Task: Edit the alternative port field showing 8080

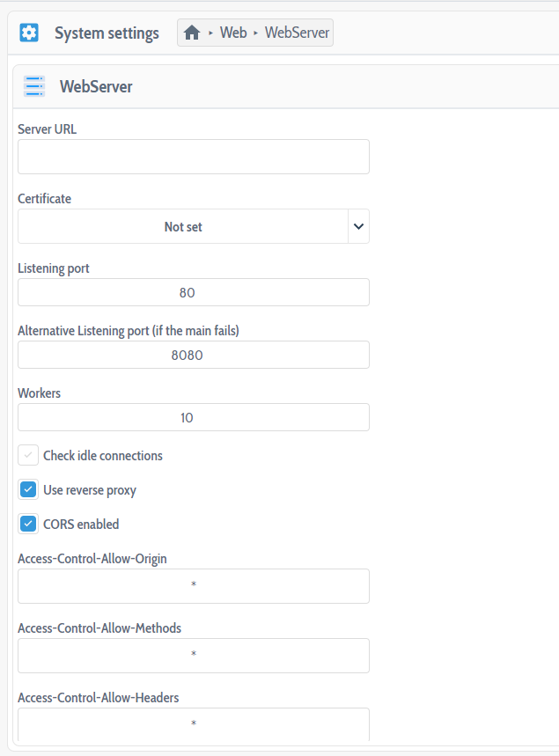Action: (x=193, y=354)
